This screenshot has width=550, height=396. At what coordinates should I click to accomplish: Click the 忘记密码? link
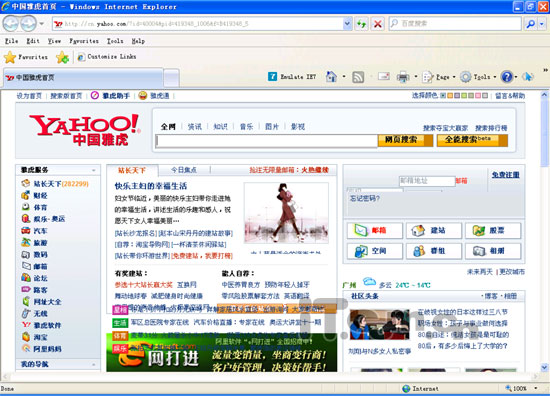point(364,198)
